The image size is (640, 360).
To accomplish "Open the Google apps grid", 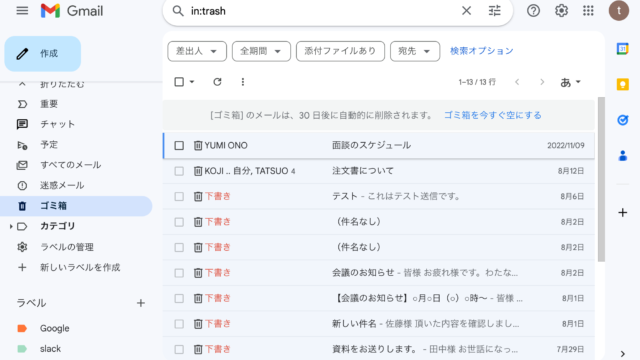I will (x=588, y=11).
